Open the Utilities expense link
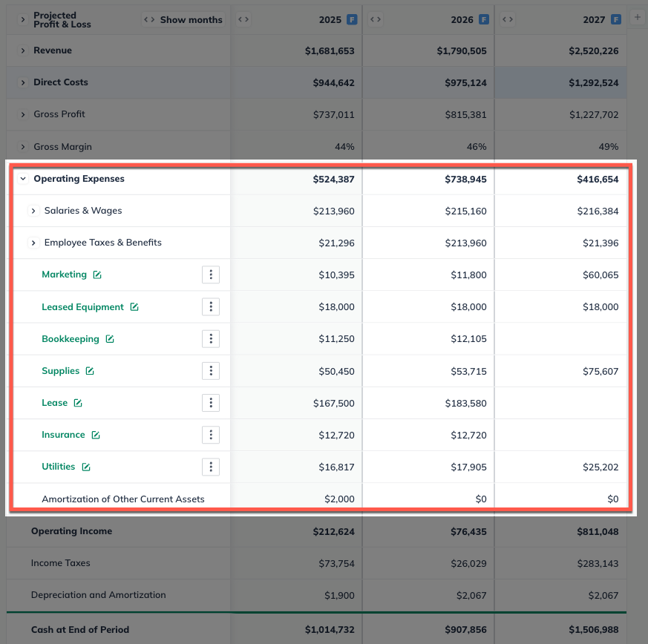 [x=59, y=467]
